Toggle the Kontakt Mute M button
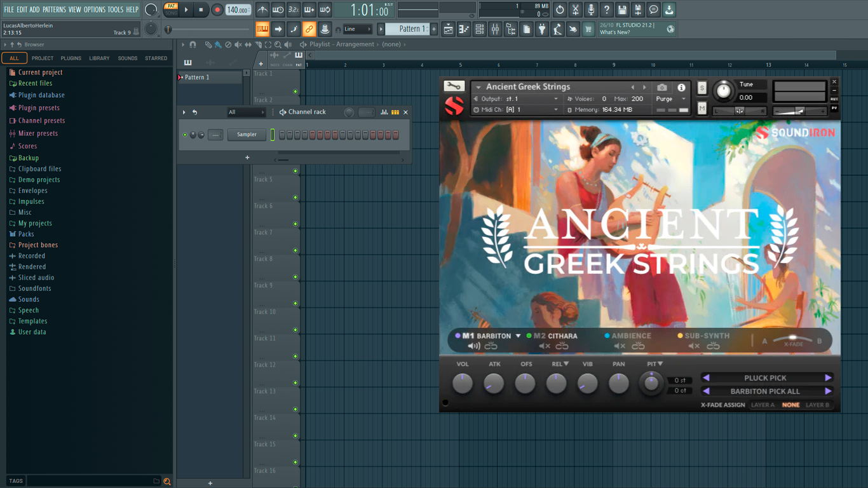The width and height of the screenshot is (868, 488). click(702, 109)
